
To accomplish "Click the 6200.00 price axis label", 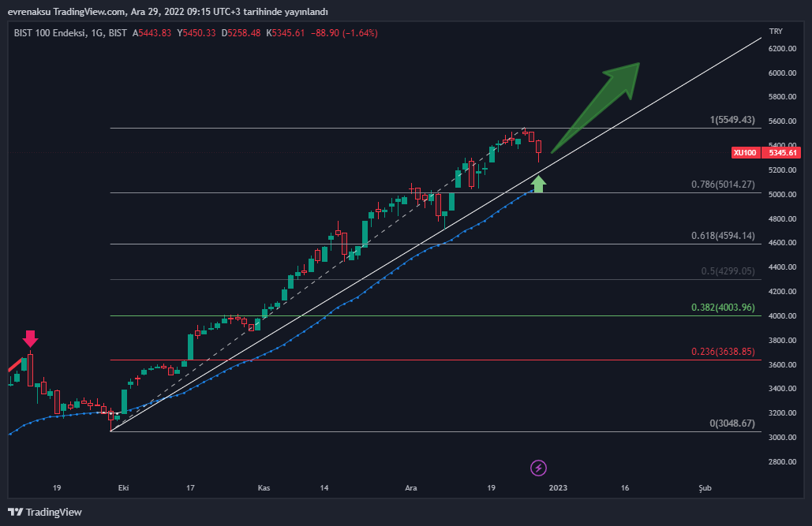I will tap(783, 49).
